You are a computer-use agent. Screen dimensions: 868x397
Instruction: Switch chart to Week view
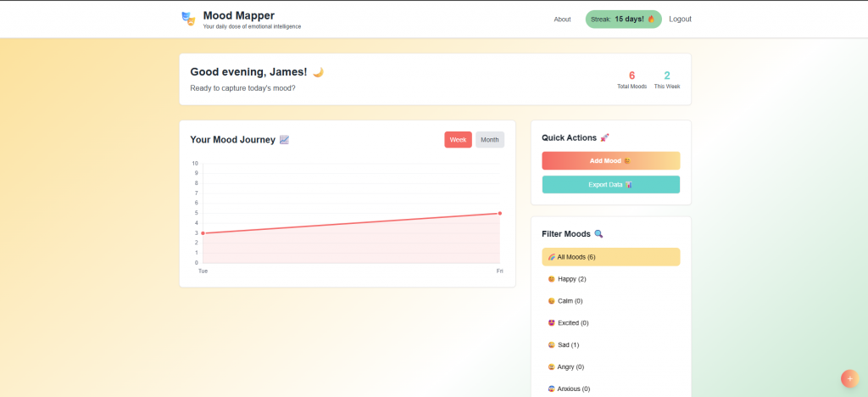point(458,140)
